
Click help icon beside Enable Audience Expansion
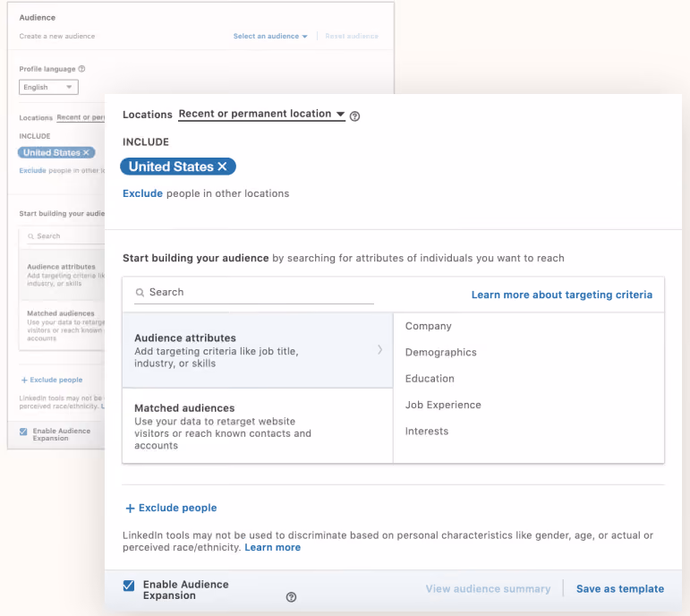(291, 596)
